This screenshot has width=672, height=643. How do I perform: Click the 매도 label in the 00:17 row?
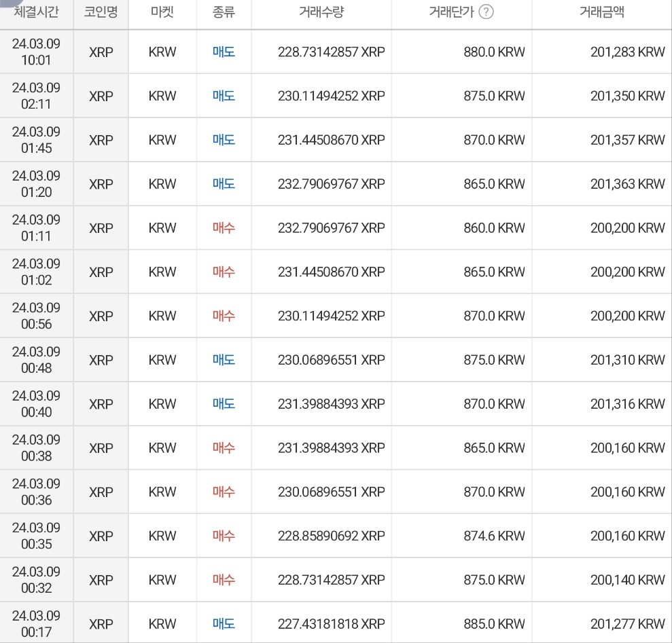pyautogui.click(x=224, y=624)
